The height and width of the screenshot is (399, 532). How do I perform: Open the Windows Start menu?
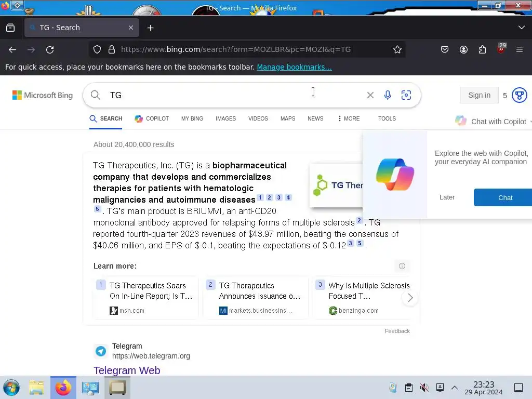pyautogui.click(x=11, y=388)
